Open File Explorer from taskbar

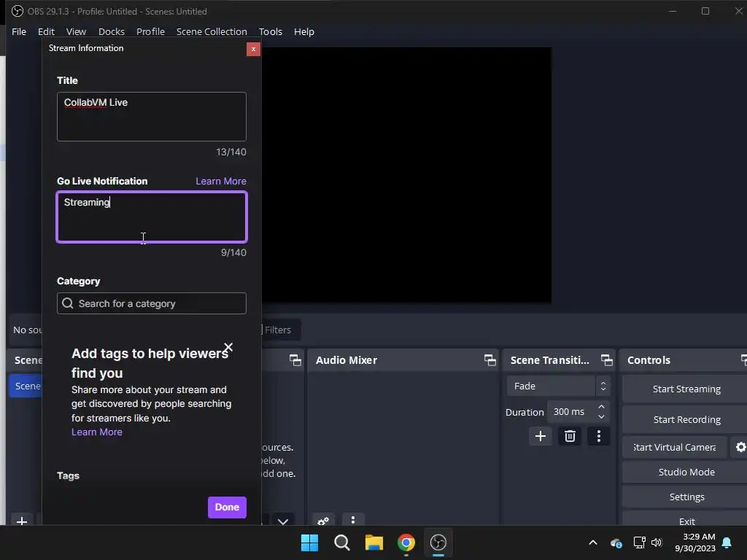374,542
